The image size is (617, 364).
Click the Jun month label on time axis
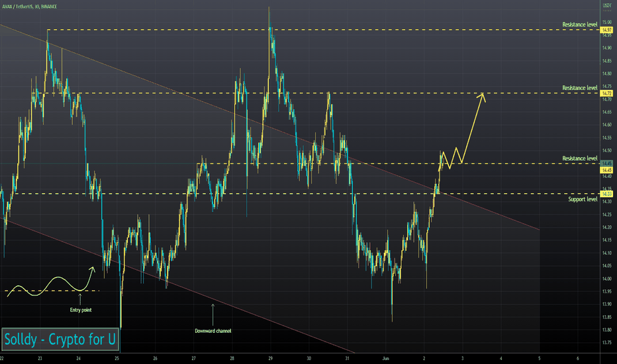385,359
